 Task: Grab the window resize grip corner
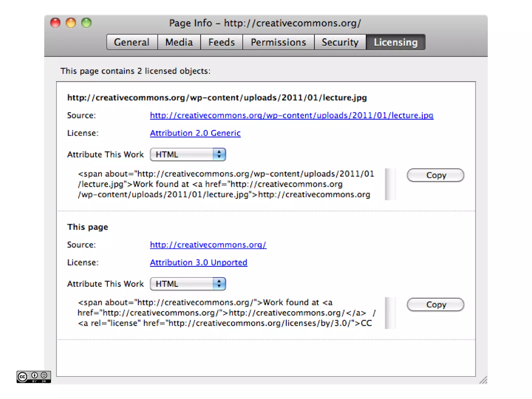pos(483,380)
